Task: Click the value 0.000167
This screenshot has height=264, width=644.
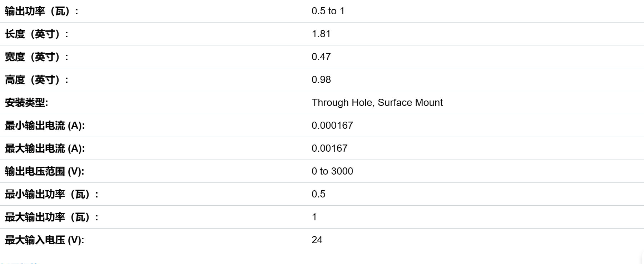Action: pos(332,126)
